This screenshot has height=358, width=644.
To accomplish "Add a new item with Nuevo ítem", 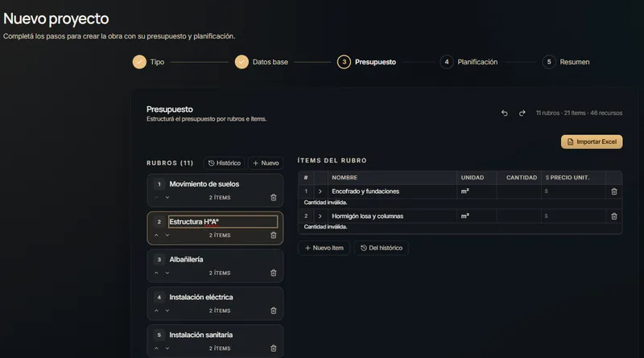I will pos(324,248).
